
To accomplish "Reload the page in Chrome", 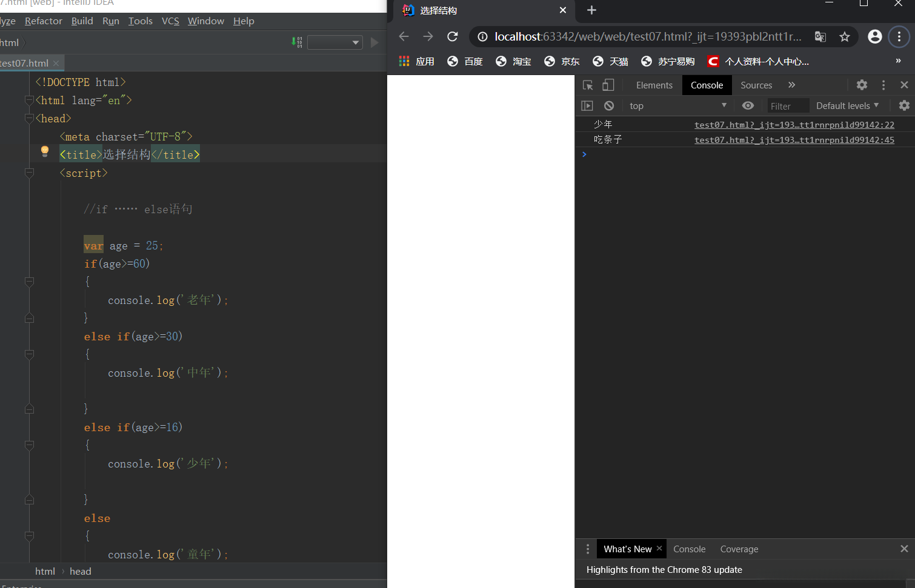I will pyautogui.click(x=452, y=37).
